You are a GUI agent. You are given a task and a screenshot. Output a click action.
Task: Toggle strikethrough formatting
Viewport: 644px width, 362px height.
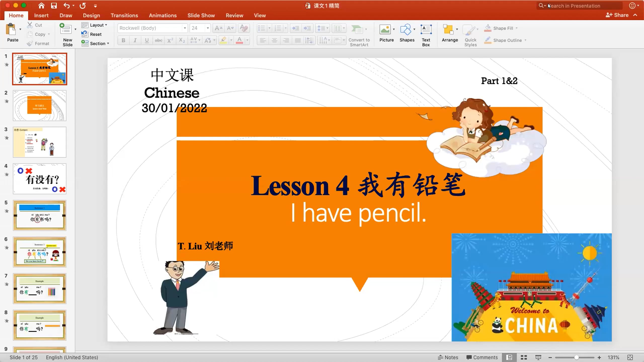pos(158,40)
